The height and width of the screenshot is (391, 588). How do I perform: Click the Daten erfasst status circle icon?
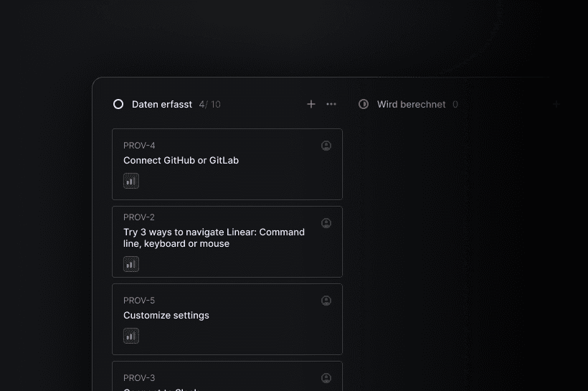(x=118, y=104)
